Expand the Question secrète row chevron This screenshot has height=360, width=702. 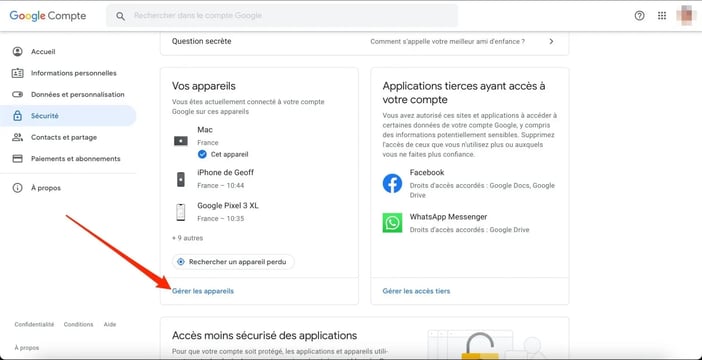551,41
